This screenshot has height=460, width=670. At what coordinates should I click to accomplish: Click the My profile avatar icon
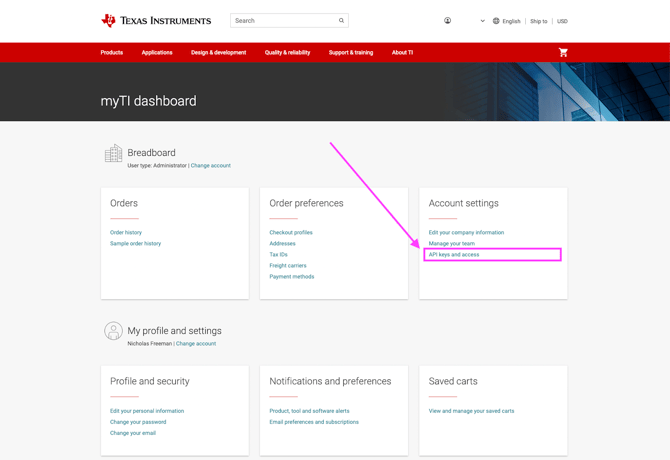113,331
